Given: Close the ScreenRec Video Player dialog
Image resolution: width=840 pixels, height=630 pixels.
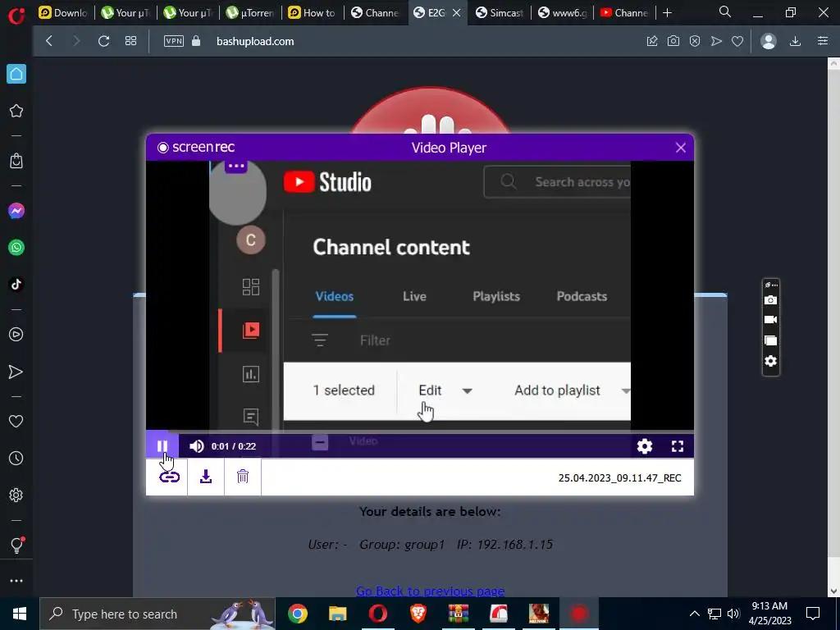Looking at the screenshot, I should (680, 148).
